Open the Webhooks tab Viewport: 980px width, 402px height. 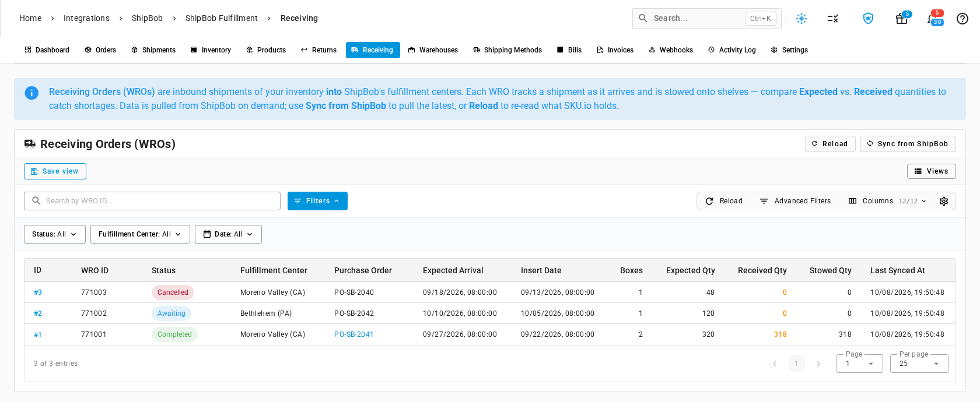pyautogui.click(x=671, y=50)
